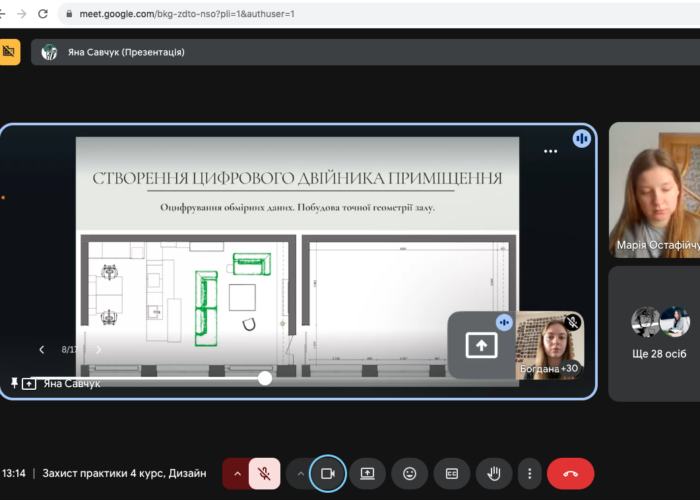Open the three-dot more options in call bar

tap(530, 473)
